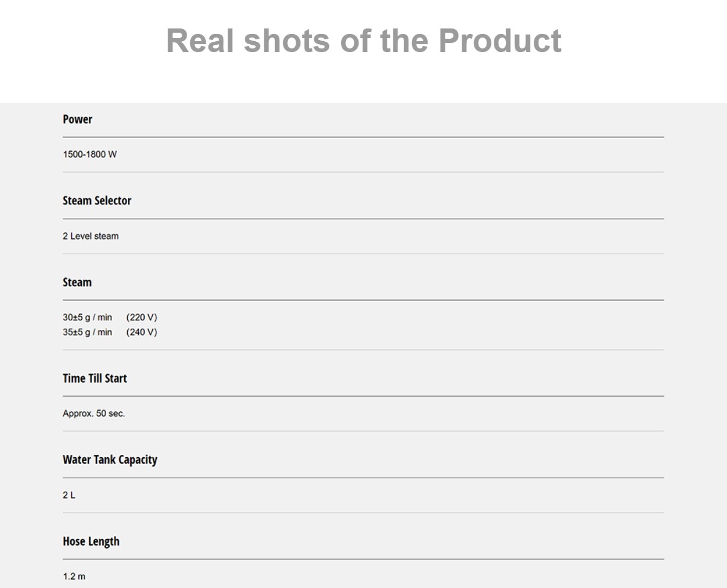Select the Power section heading
This screenshot has width=727, height=588.
78,119
